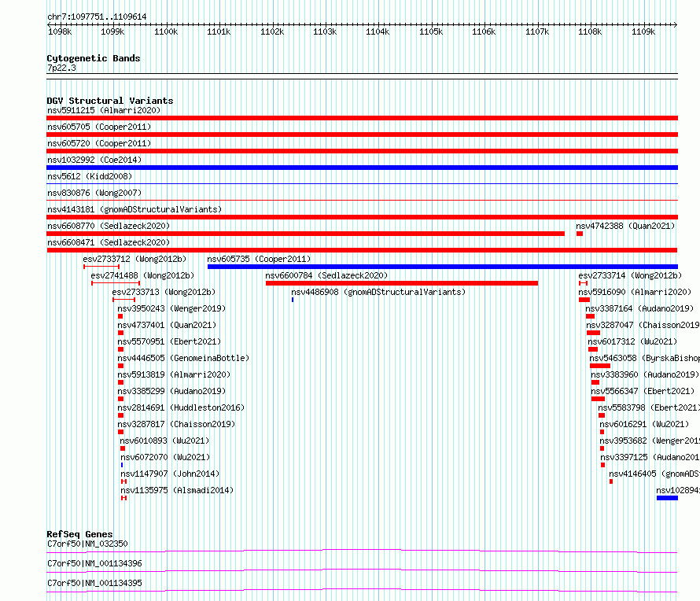Open C7orf50|NM_032350 gene label
700x601 pixels.
point(87,544)
